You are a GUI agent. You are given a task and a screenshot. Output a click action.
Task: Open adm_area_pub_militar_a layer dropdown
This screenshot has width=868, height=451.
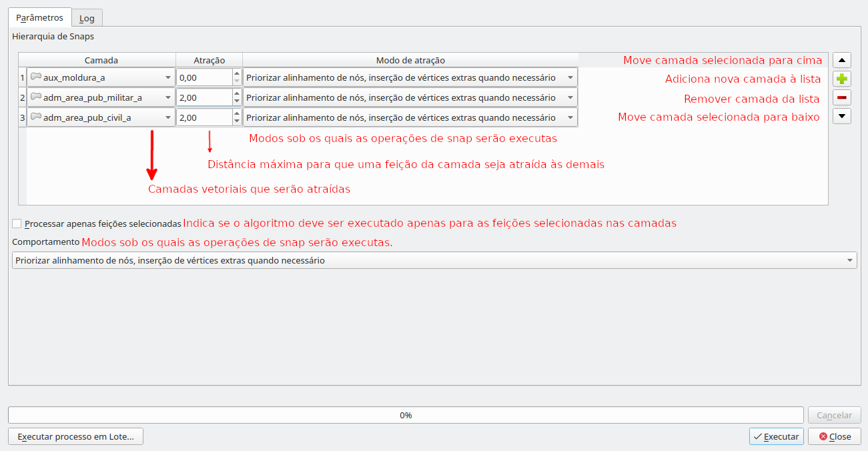(x=101, y=97)
